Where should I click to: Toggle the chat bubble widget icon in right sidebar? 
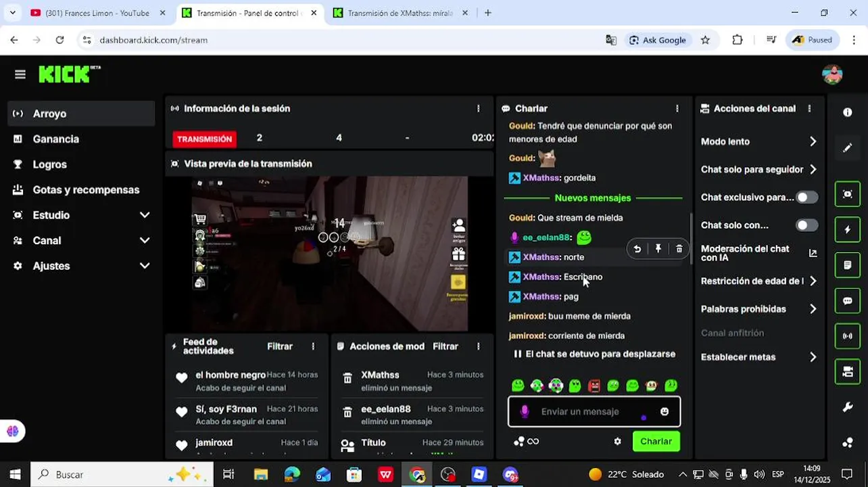tap(848, 300)
